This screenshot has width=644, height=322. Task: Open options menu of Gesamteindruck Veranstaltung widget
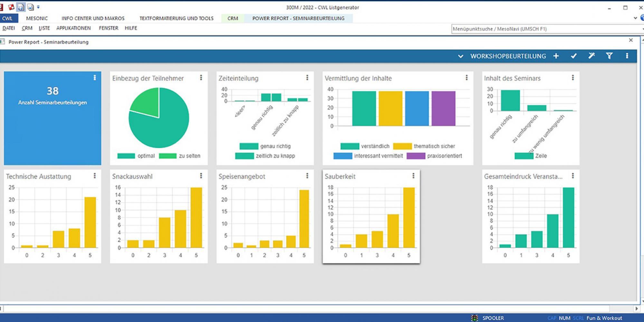coord(573,176)
